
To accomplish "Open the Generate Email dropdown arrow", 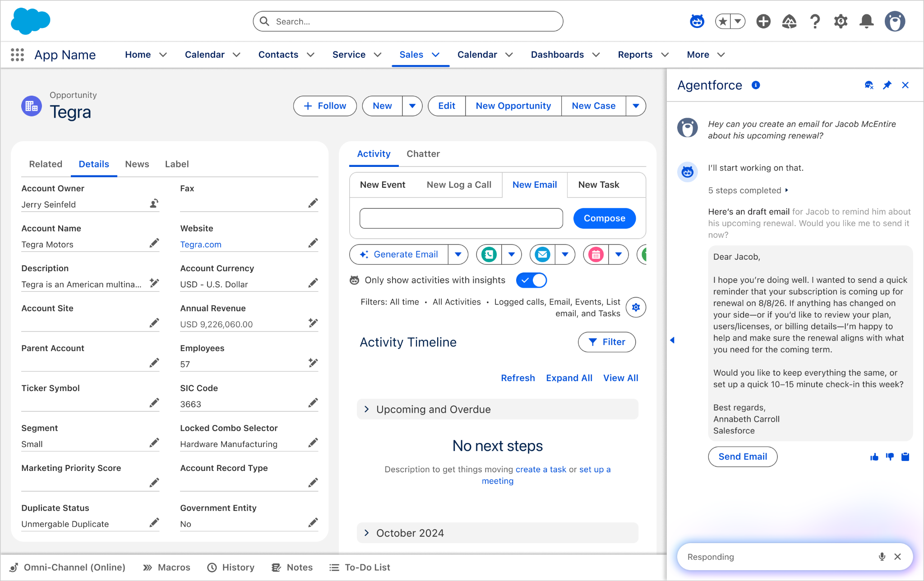I will pos(458,254).
